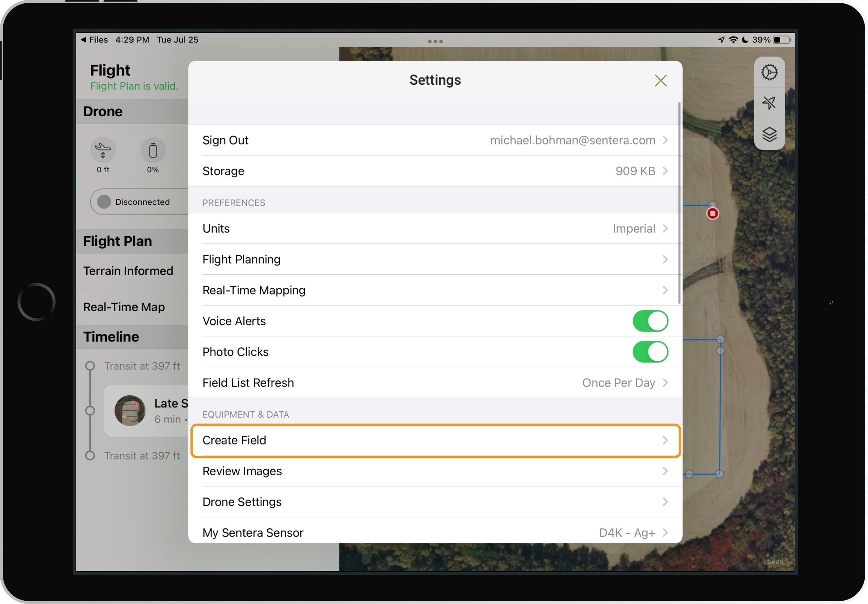Tap the location arrow icon on map
This screenshot has width=868, height=604.
769,103
